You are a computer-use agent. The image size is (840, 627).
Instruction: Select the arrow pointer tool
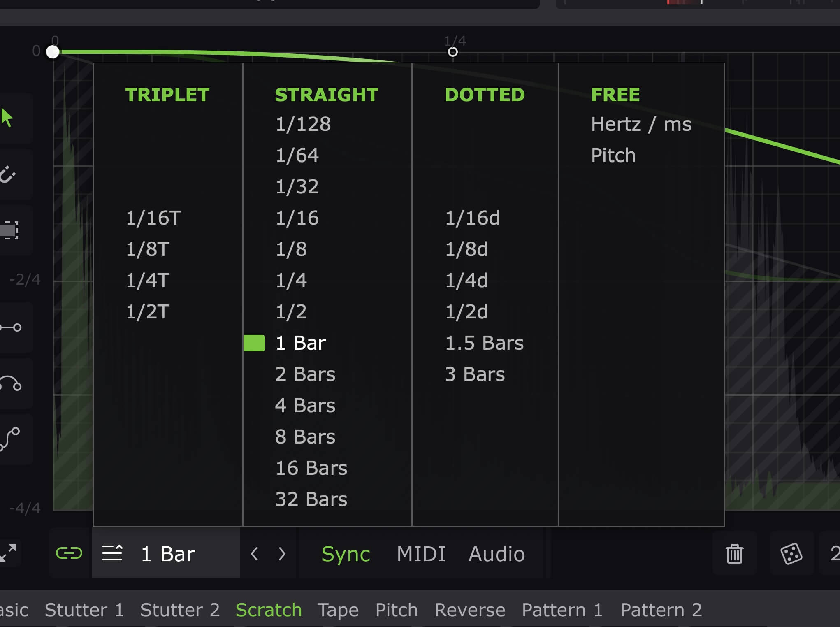[x=7, y=118]
